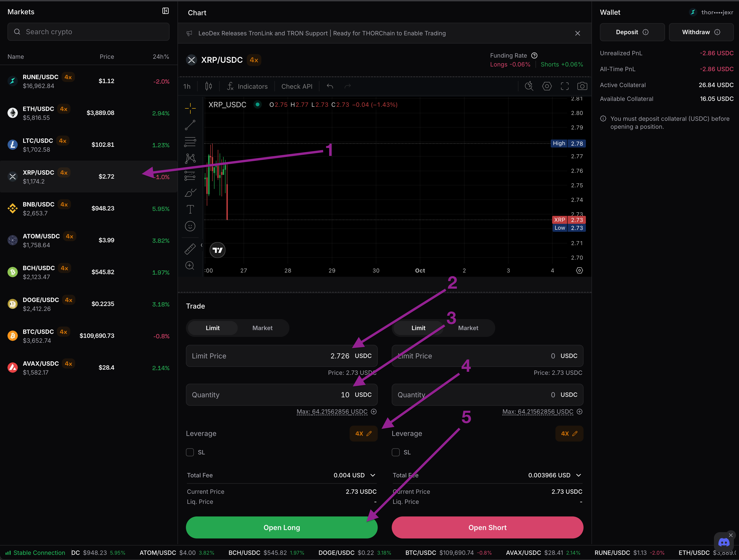Switch long order to Market type
Image resolution: width=739 pixels, height=560 pixels.
click(262, 328)
